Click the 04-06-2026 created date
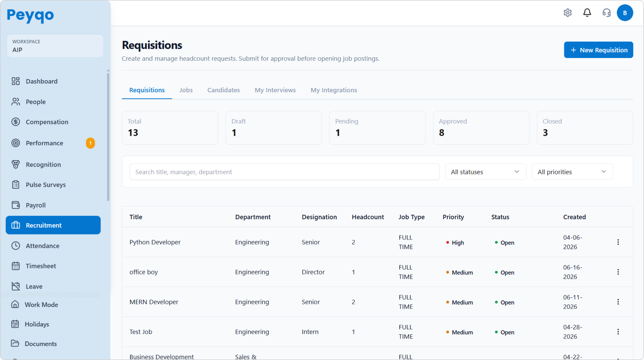The height and width of the screenshot is (360, 644). point(573,242)
